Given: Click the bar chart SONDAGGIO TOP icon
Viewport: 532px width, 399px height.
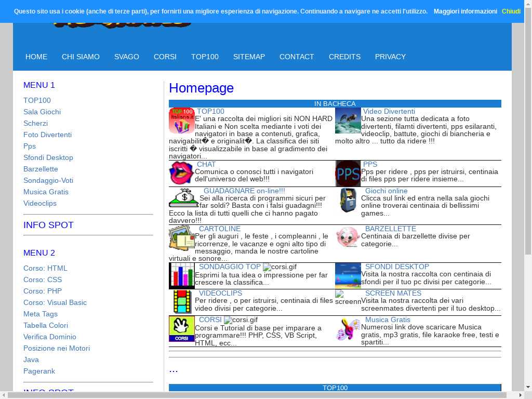Looking at the screenshot, I should [x=181, y=275].
